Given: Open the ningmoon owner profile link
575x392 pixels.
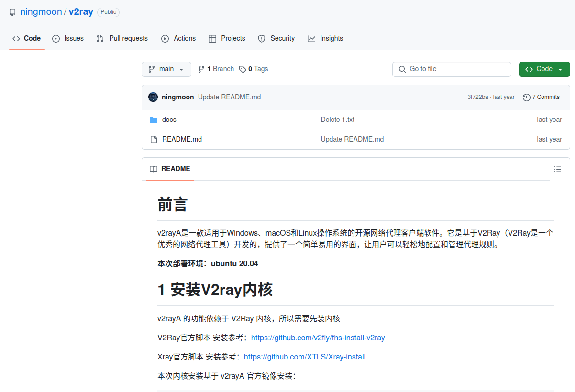Looking at the screenshot, I should click(41, 12).
